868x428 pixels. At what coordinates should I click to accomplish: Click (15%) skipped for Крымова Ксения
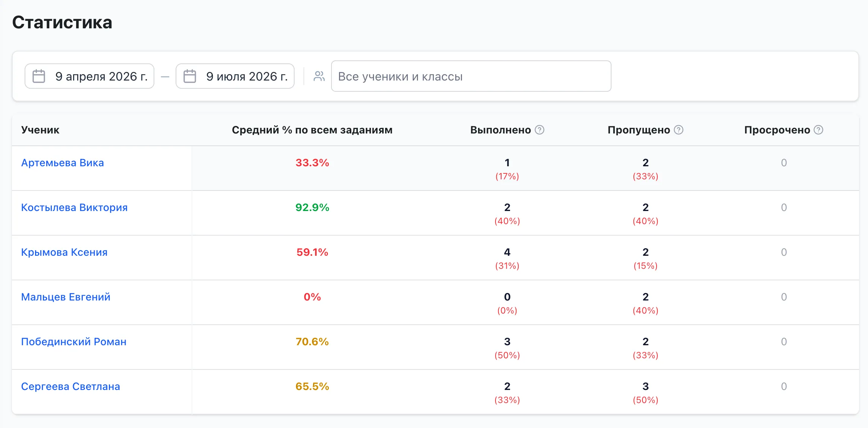(x=645, y=266)
